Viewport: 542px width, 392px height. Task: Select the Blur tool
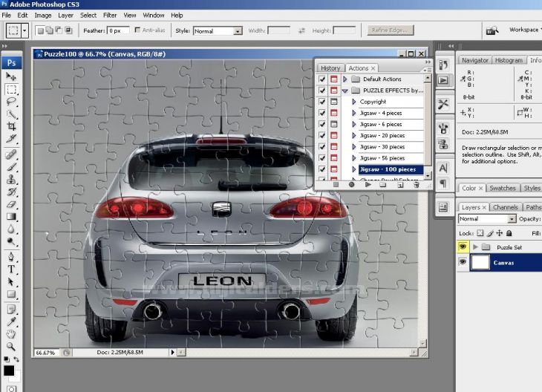pos(11,229)
